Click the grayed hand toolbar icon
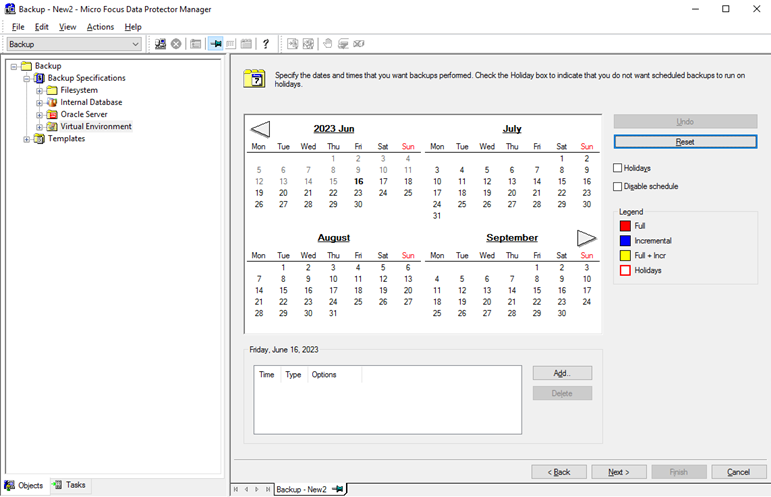The width and height of the screenshot is (771, 497). (x=327, y=44)
